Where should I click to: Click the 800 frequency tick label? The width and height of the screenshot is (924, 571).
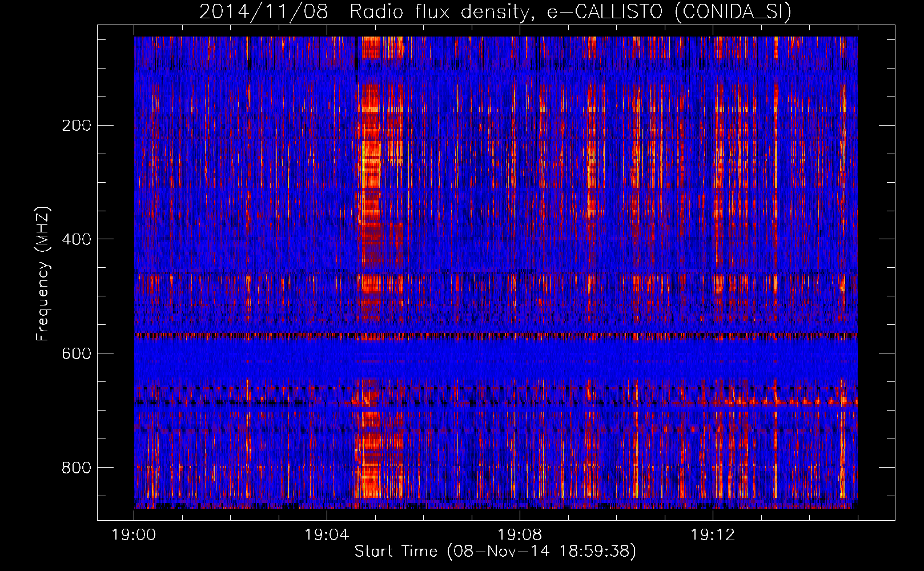[76, 468]
